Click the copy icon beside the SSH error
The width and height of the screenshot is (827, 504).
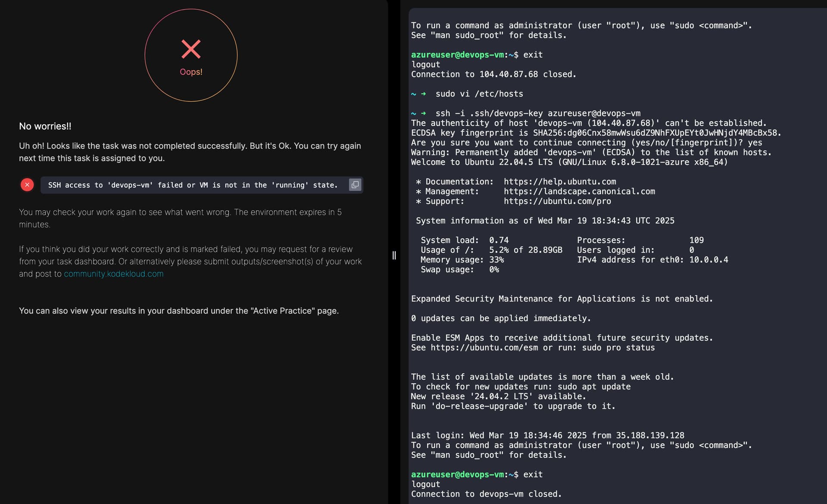click(355, 185)
